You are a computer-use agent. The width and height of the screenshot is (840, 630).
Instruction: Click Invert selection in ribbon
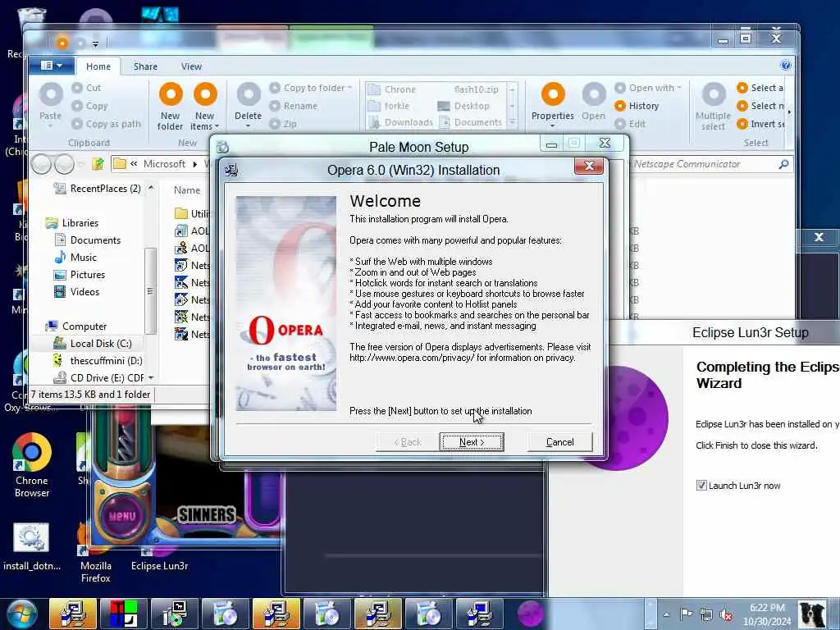point(760,124)
